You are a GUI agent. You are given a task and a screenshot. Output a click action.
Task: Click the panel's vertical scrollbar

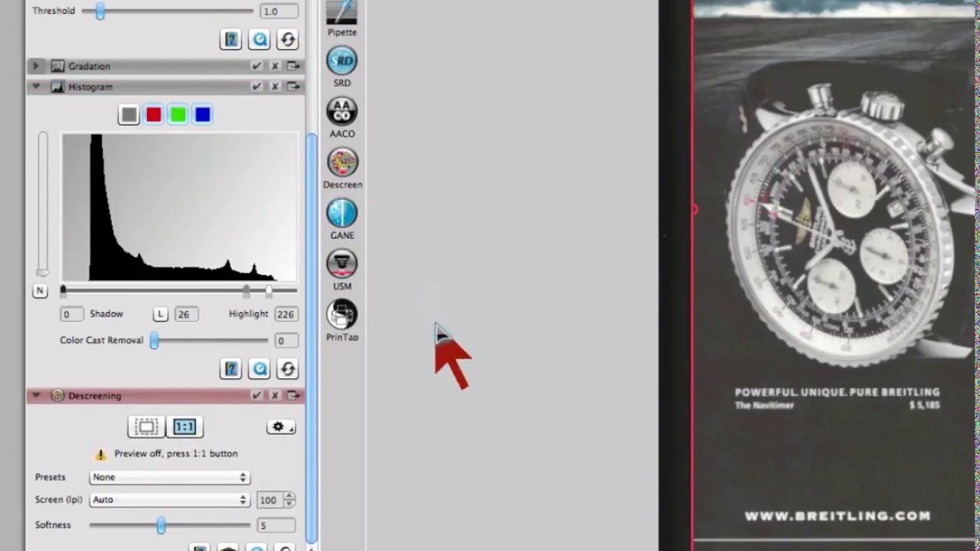tap(312, 337)
